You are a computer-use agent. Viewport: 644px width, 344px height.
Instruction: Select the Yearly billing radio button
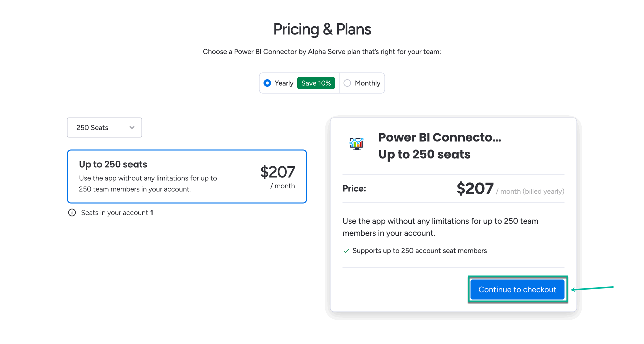coord(267,83)
